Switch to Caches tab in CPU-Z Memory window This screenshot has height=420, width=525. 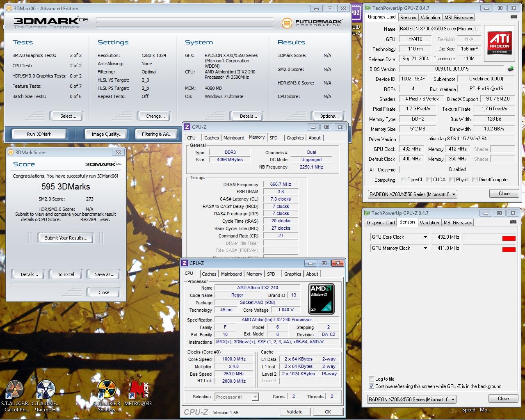pos(212,138)
